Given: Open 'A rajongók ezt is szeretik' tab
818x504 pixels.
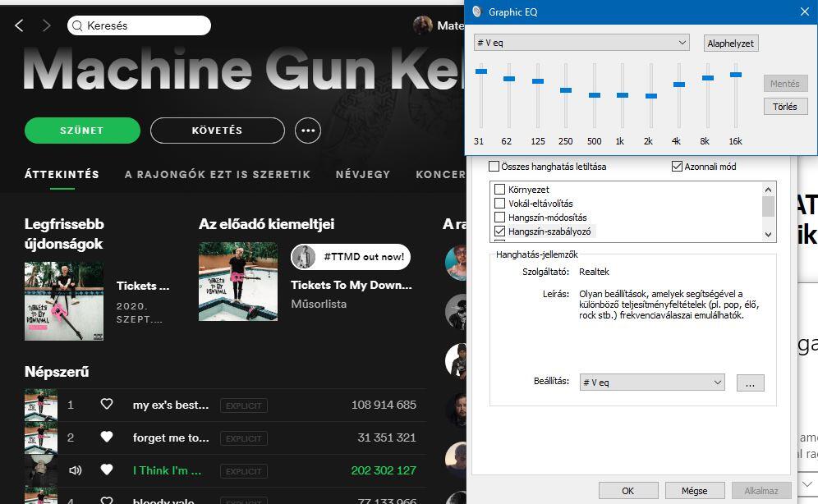Looking at the screenshot, I should (x=217, y=174).
